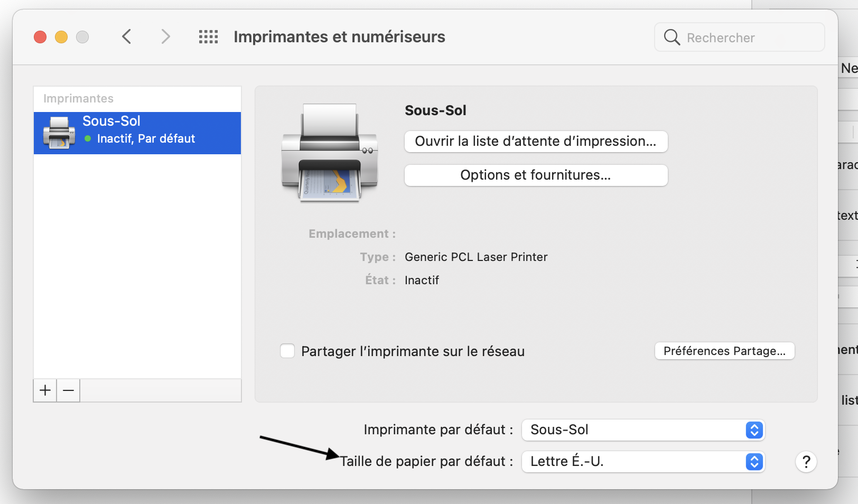
Task: Enable Partager l'imprimante sur le réseau checkbox
Action: [x=287, y=351]
